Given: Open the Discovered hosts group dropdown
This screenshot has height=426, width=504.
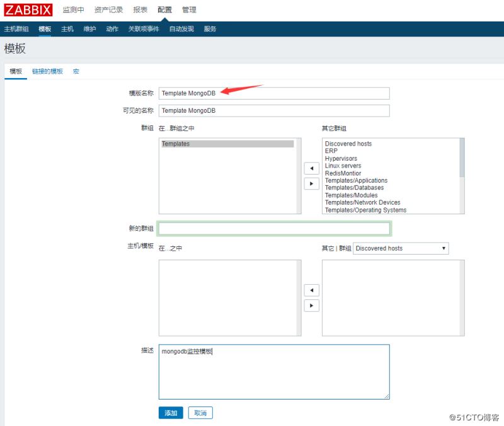Looking at the screenshot, I should [400, 248].
